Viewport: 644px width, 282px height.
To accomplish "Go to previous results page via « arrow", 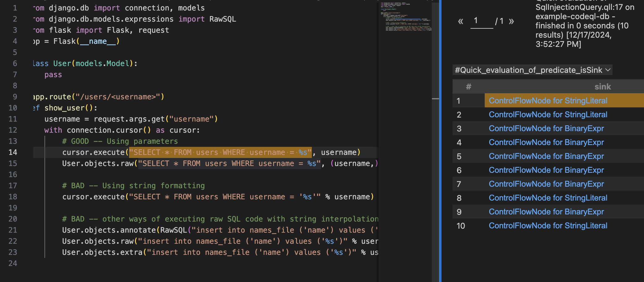I will (460, 21).
